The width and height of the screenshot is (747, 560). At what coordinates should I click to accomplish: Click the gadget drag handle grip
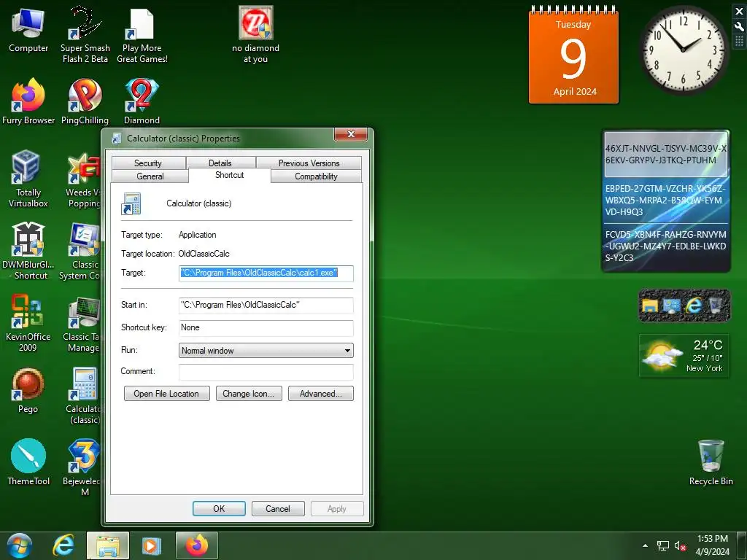point(740,42)
